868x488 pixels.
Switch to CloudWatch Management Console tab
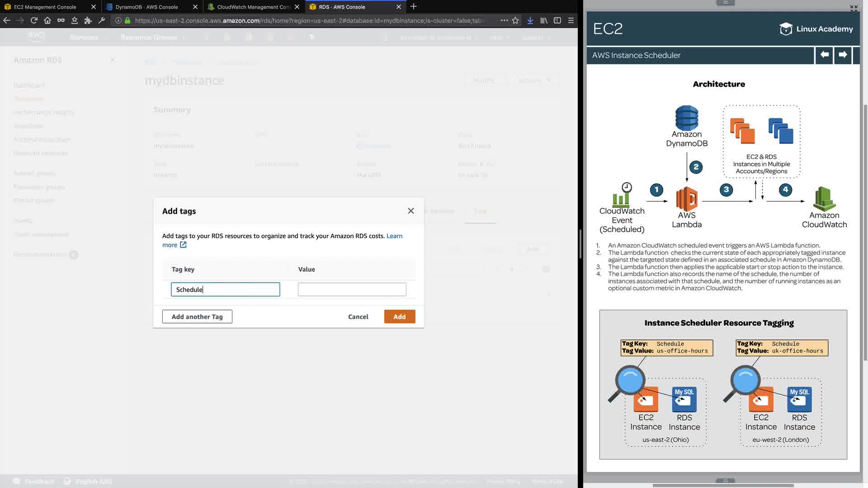tap(253, 7)
